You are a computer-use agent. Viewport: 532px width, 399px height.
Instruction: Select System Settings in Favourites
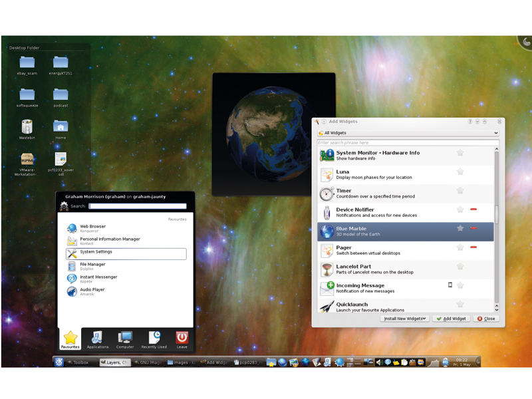coord(126,254)
